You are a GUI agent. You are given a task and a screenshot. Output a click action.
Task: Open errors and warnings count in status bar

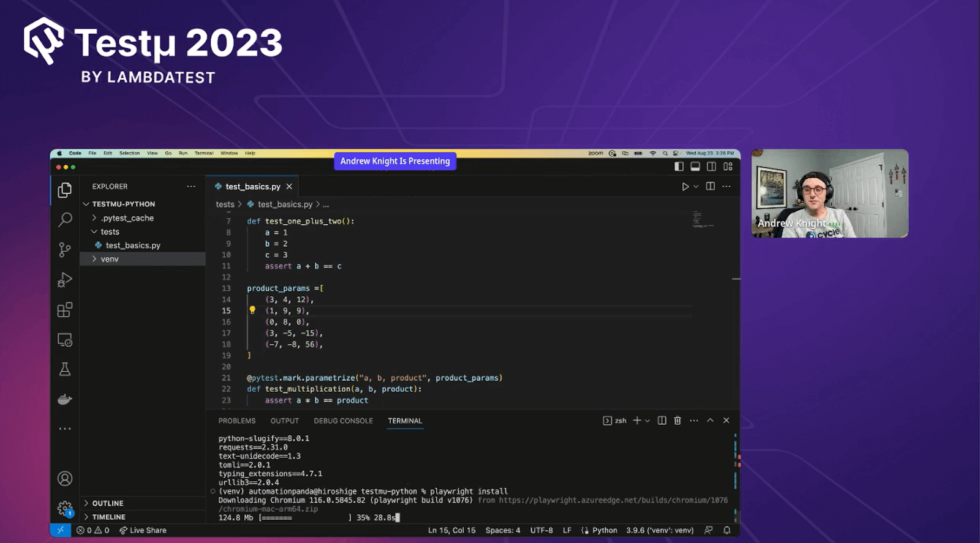coord(92,530)
